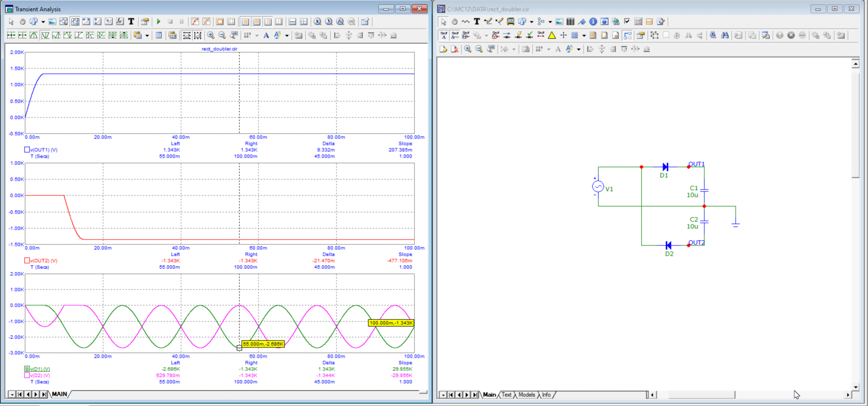The height and width of the screenshot is (406, 868).
Task: Click zoom in magnifier in Transient Analysis
Action: tap(211, 35)
